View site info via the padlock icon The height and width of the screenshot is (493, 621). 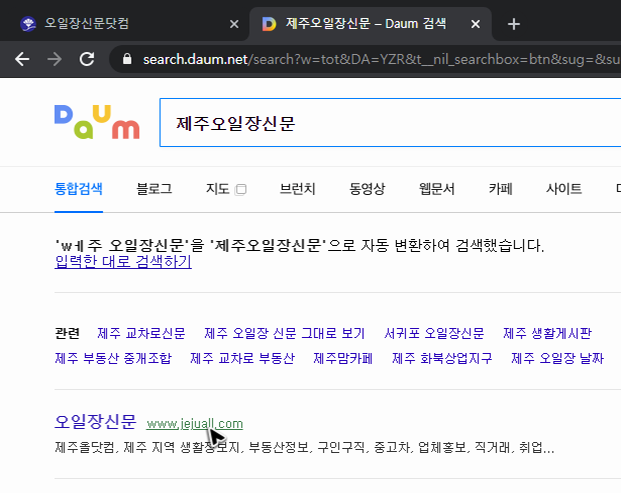(127, 59)
